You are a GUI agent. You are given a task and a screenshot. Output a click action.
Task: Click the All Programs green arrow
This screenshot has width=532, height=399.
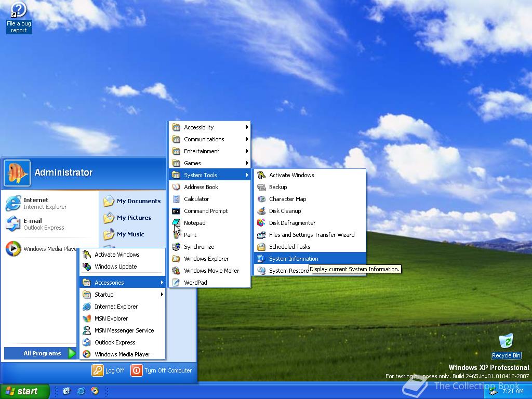coord(72,353)
